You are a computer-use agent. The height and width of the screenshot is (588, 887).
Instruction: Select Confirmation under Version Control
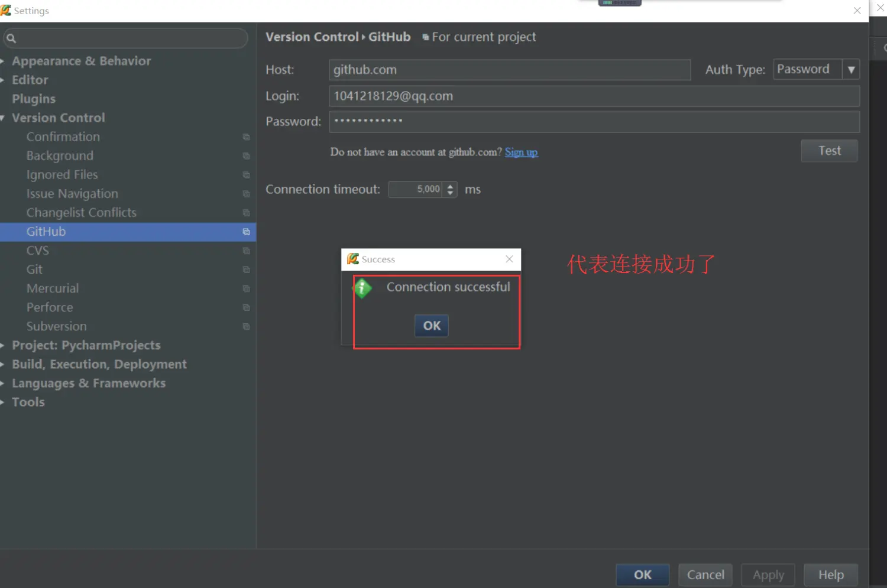pos(63,137)
